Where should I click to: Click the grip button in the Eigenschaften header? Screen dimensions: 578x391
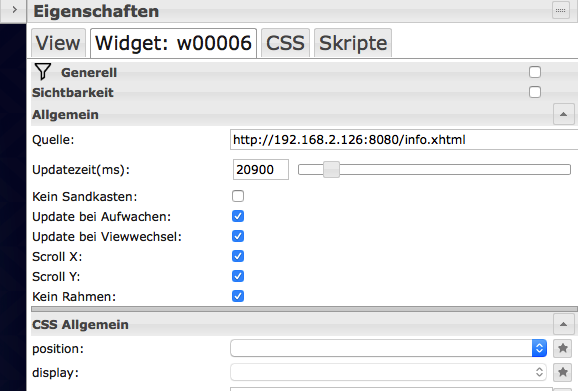point(561,10)
